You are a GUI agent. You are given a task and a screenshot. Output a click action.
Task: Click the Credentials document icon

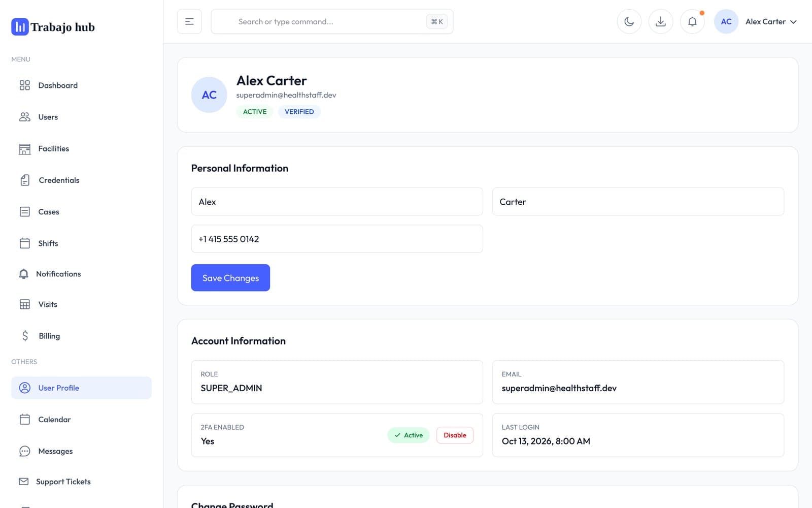[25, 180]
